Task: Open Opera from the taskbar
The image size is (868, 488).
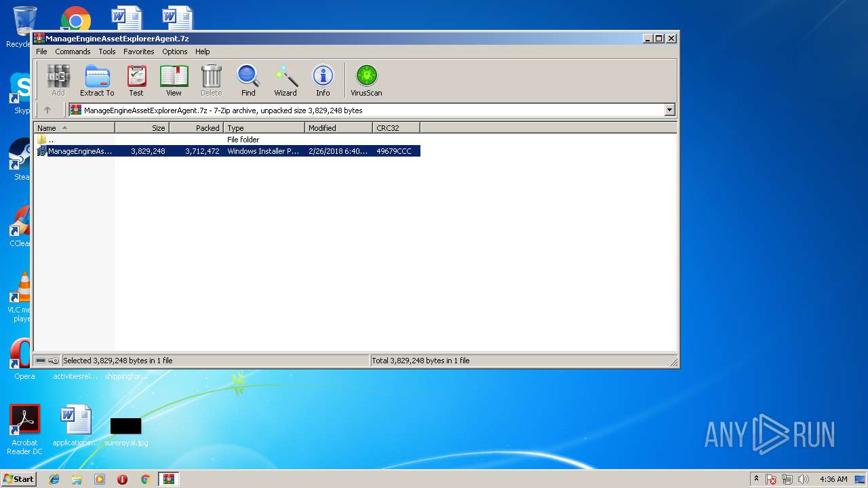Action: [122, 479]
